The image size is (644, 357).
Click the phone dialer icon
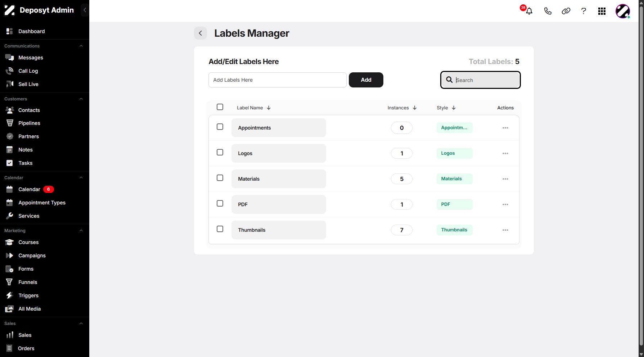point(548,11)
